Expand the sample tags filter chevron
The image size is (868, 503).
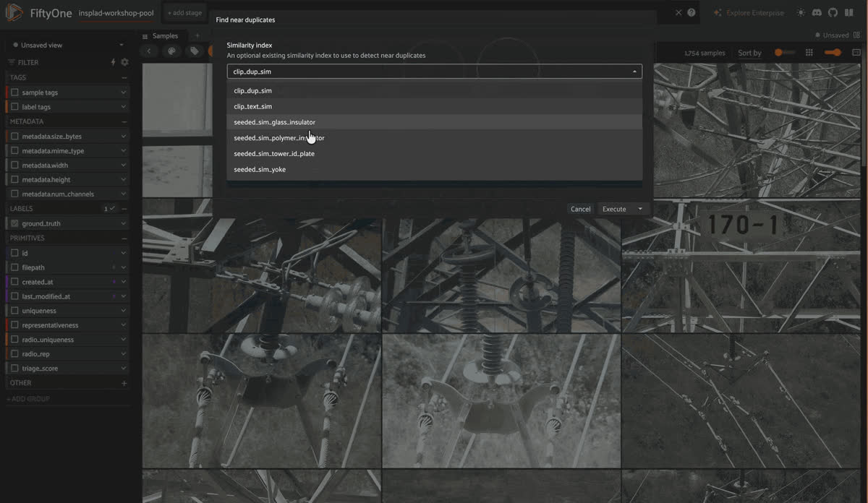[124, 93]
